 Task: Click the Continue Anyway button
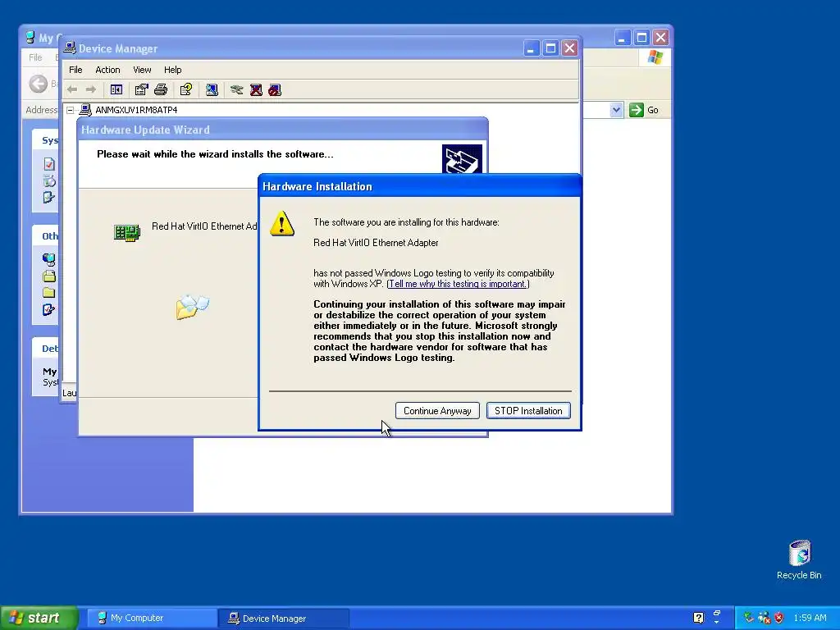point(437,411)
